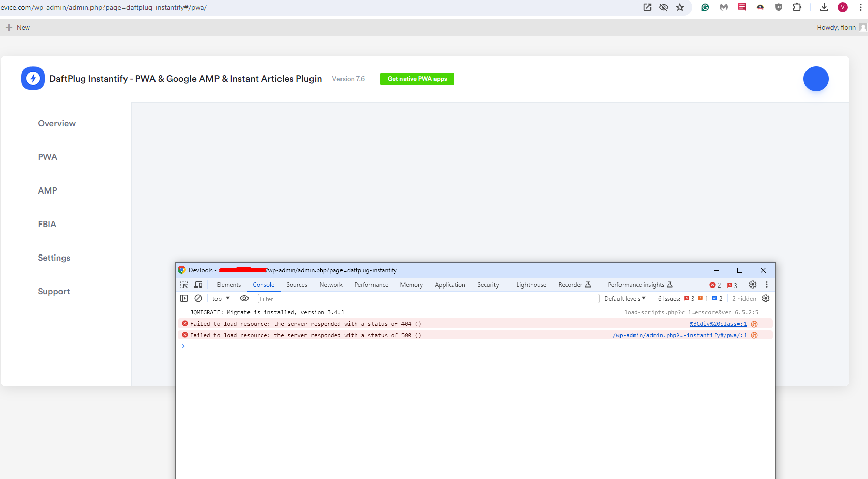Open the 6 Issues summary
This screenshot has width=868, height=479.
690,299
